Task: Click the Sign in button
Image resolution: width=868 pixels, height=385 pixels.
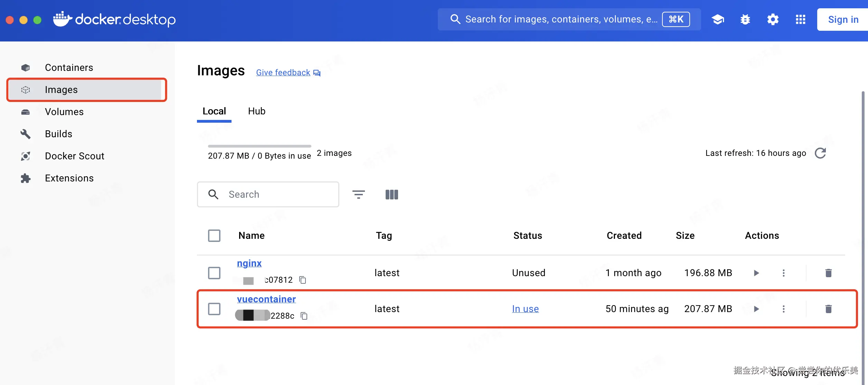Action: click(x=843, y=19)
